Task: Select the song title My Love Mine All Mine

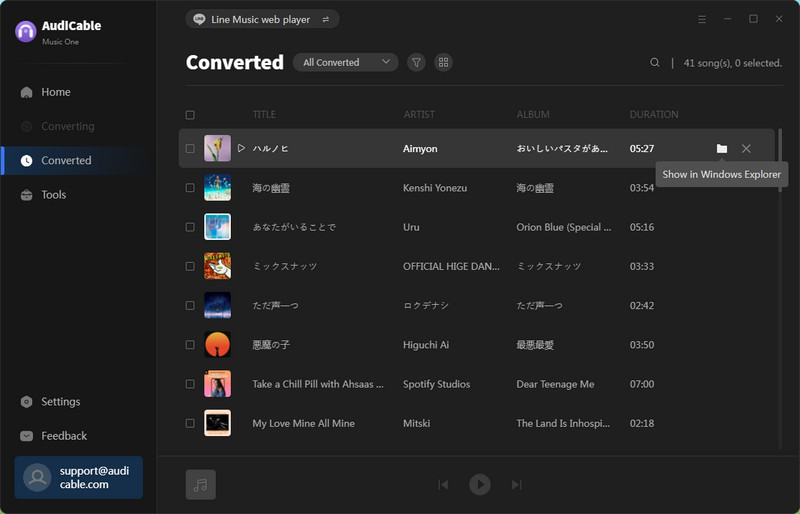Action: [303, 424]
